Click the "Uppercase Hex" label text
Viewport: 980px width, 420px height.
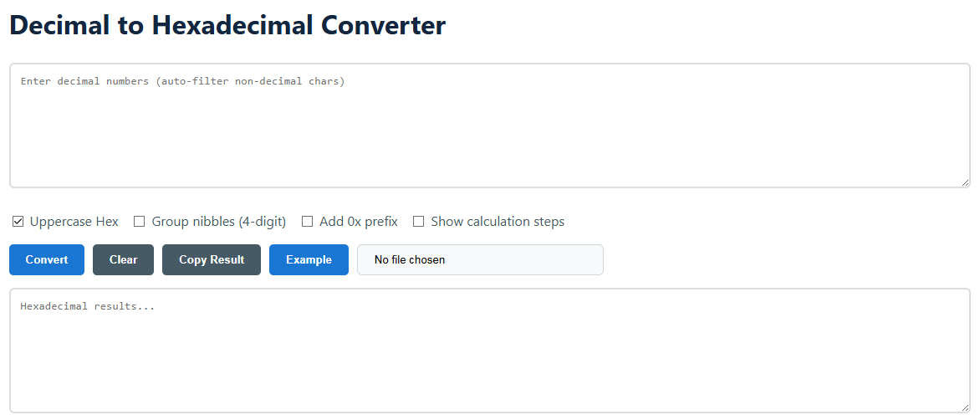(x=74, y=222)
